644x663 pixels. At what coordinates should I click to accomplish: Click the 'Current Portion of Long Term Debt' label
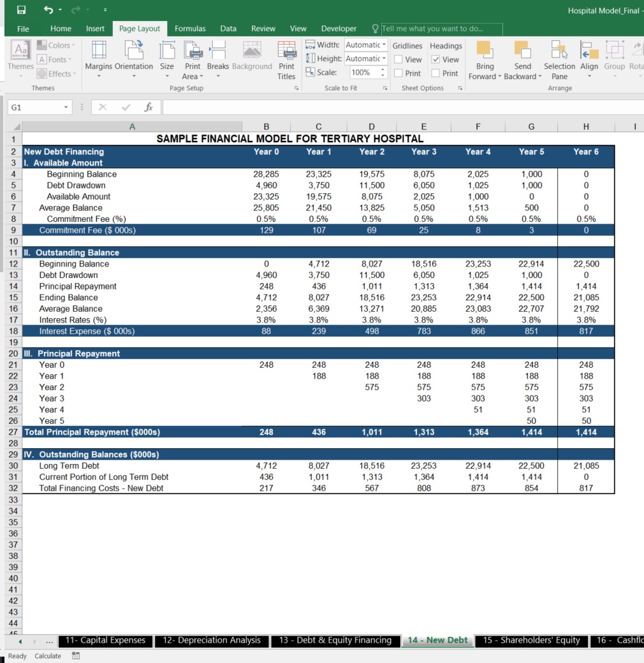tap(103, 477)
